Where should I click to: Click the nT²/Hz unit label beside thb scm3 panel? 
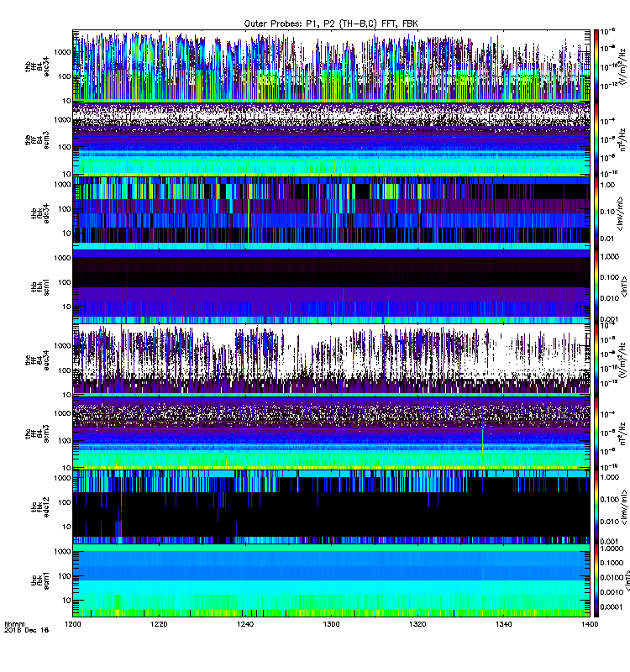pyautogui.click(x=622, y=139)
